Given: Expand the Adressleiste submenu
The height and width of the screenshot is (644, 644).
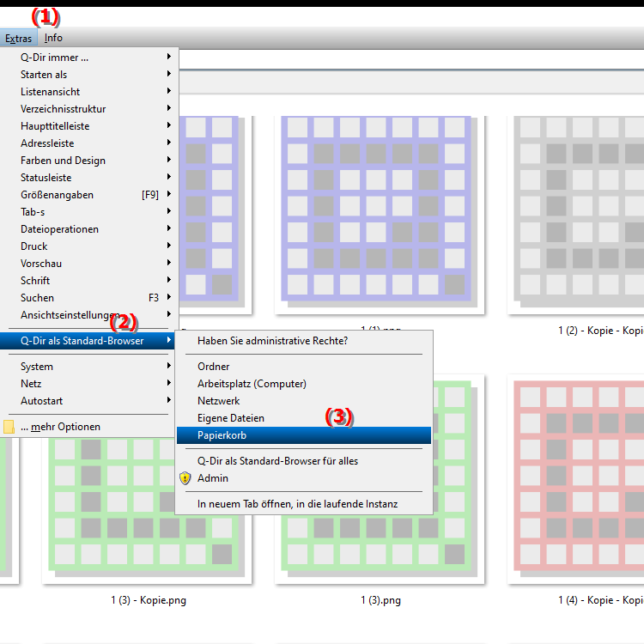Looking at the screenshot, I should tap(89, 143).
